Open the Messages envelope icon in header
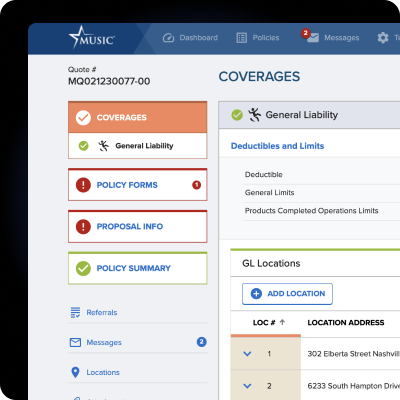This screenshot has width=400, height=400. (313, 38)
